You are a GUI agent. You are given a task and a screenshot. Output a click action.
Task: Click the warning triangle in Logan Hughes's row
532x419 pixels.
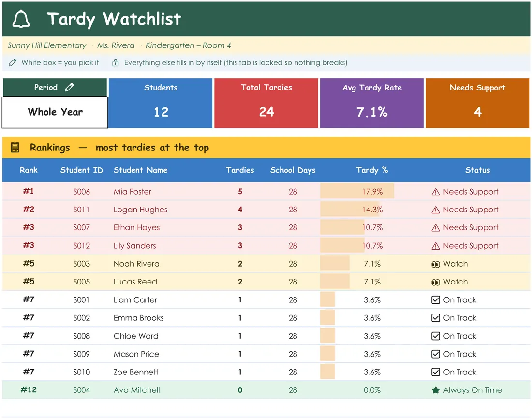(x=436, y=210)
